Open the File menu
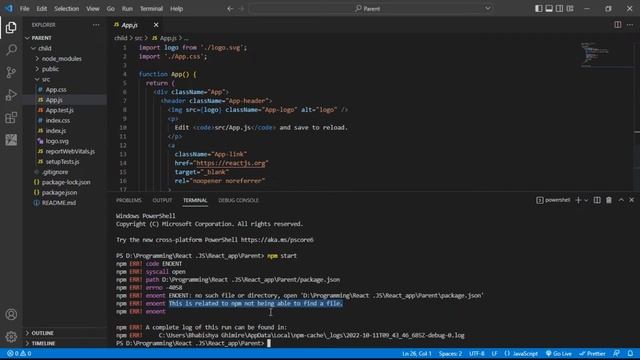The width and height of the screenshot is (640, 360). (24, 9)
